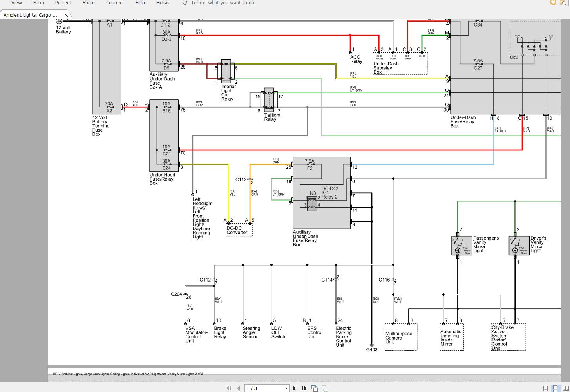Image resolution: width=570 pixels, height=392 pixels.
Task: Click the '30A B24' fuse label
Action: pyautogui.click(x=166, y=164)
